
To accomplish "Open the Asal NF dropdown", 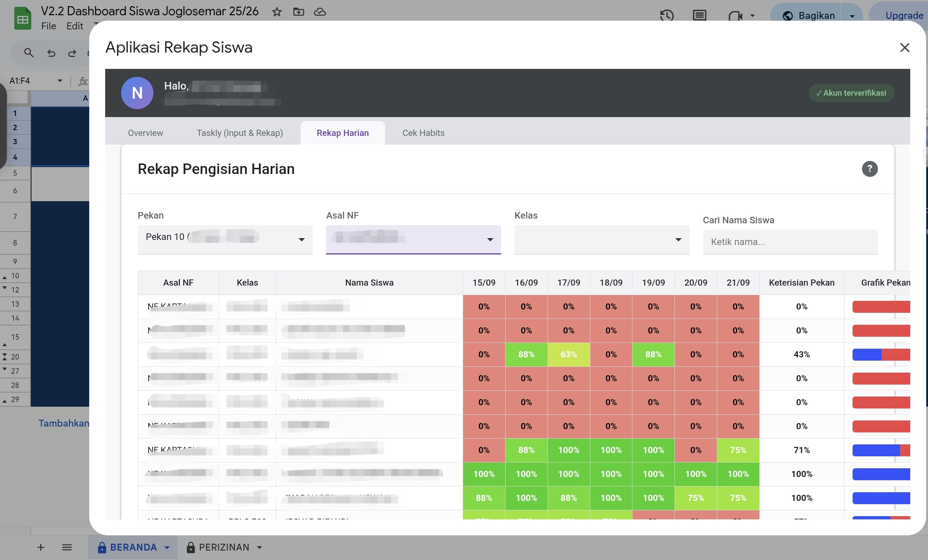I will point(413,239).
